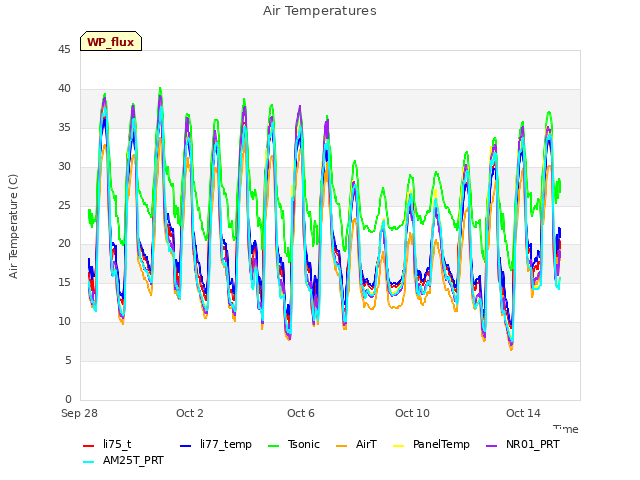Click the Oct 2 x-axis tick label
This screenshot has width=640, height=480.
pos(190,413)
